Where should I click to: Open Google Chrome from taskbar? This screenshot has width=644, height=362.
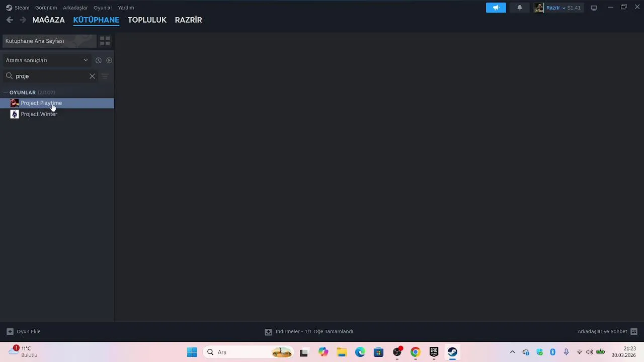pyautogui.click(x=415, y=352)
